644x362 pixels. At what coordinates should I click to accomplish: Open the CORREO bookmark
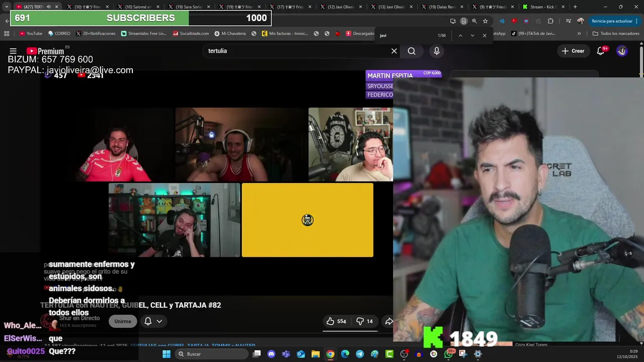coord(59,34)
